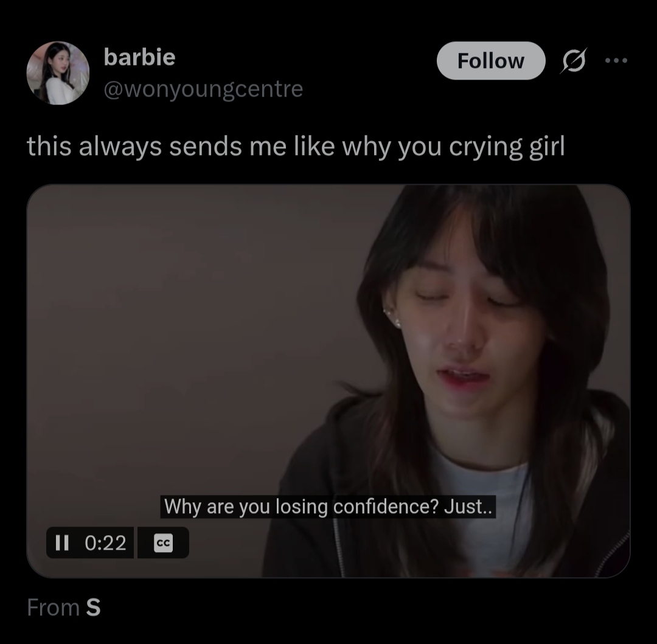Click the word 'this' starting the tweet
This screenshot has height=644, width=657.
pyautogui.click(x=49, y=147)
